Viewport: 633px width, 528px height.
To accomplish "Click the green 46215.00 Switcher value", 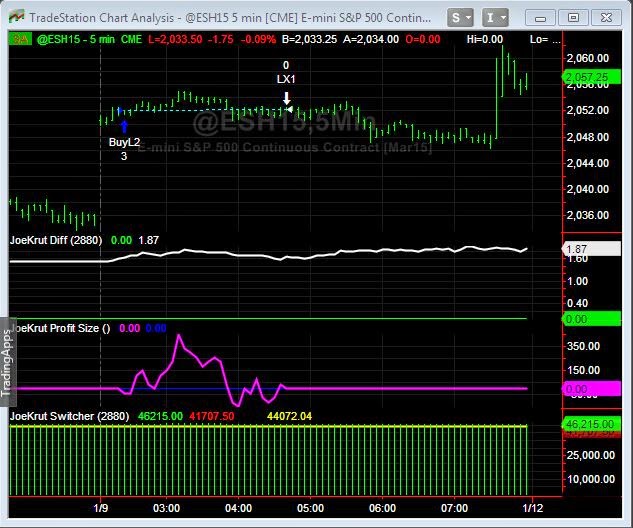I will click(160, 416).
